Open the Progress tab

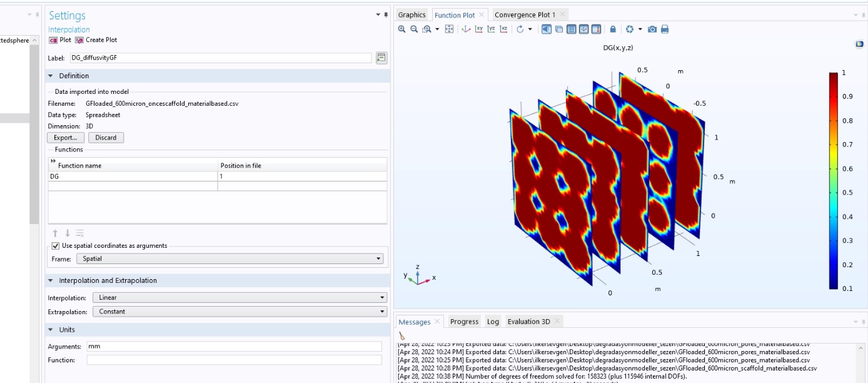click(x=464, y=322)
